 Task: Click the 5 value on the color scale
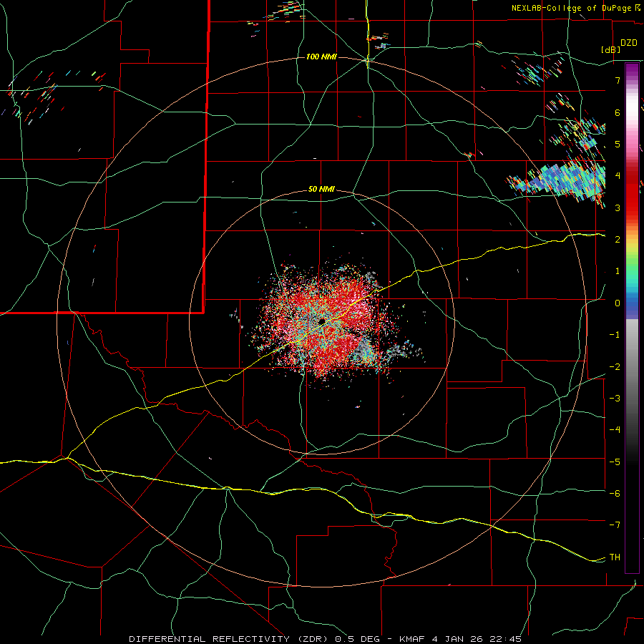click(618, 144)
